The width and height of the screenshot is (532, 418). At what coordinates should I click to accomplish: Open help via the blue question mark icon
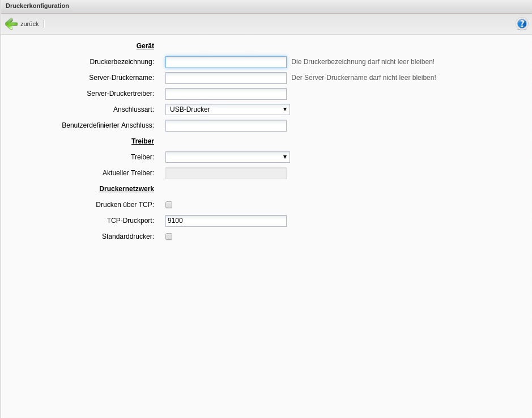[x=521, y=24]
